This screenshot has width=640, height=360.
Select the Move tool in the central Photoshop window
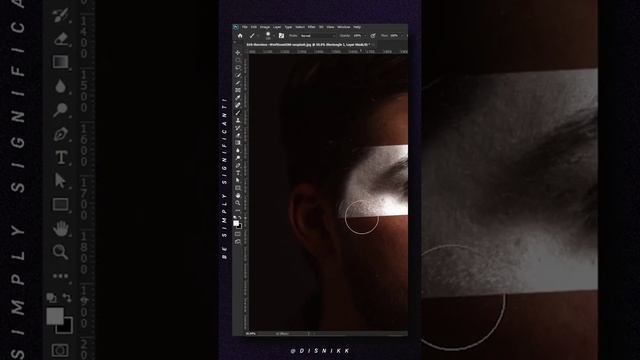[238, 53]
